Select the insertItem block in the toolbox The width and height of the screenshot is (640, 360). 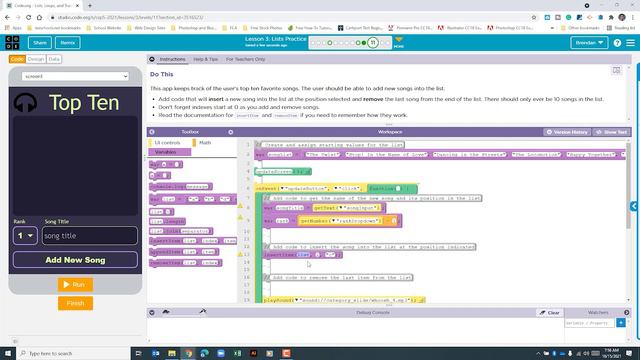pyautogui.click(x=193, y=241)
